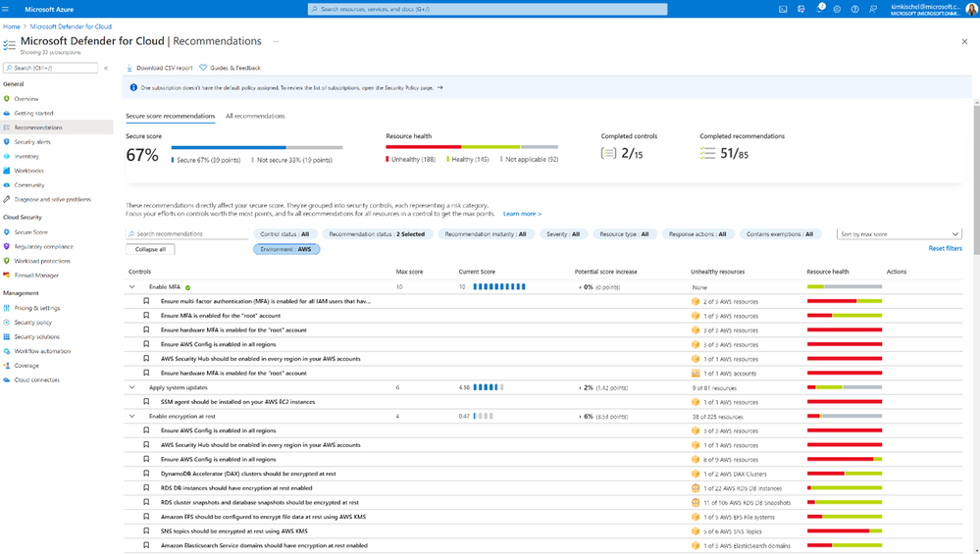Open Diagnose and solve problems
The height and width of the screenshot is (554, 980).
point(53,199)
